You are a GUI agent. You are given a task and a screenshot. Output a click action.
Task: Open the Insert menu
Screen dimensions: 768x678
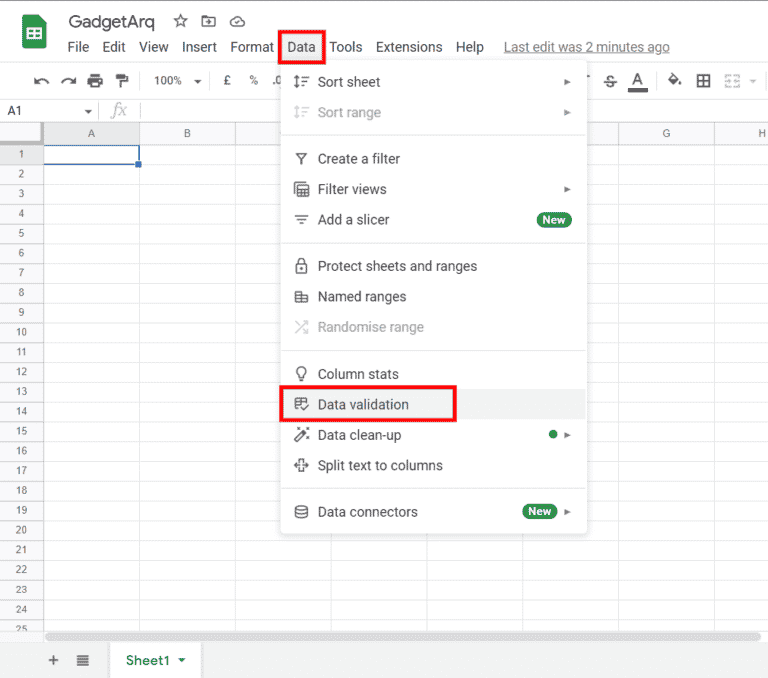click(199, 47)
